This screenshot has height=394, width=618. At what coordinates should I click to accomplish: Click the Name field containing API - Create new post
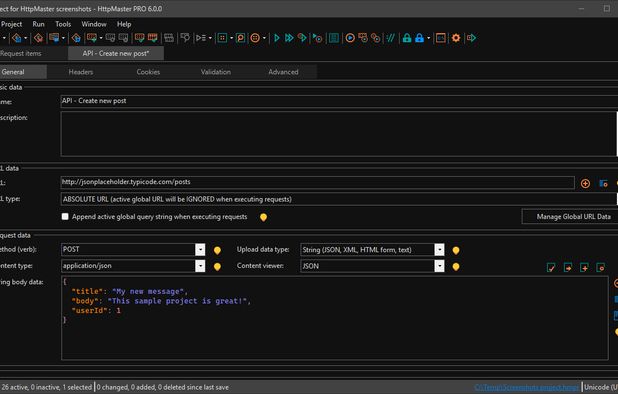click(x=339, y=101)
